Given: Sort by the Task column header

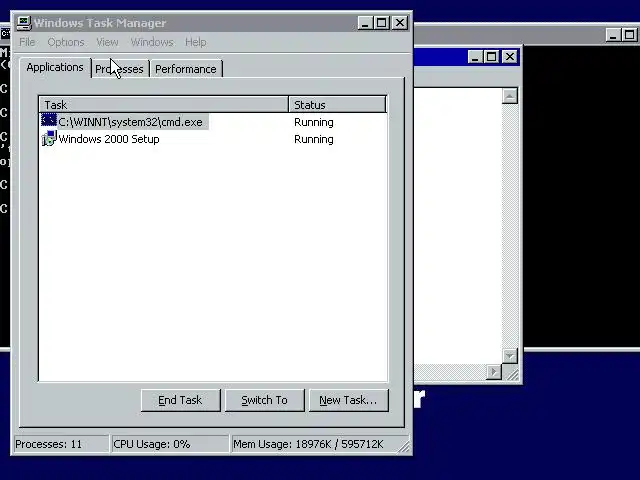Looking at the screenshot, I should [x=164, y=104].
